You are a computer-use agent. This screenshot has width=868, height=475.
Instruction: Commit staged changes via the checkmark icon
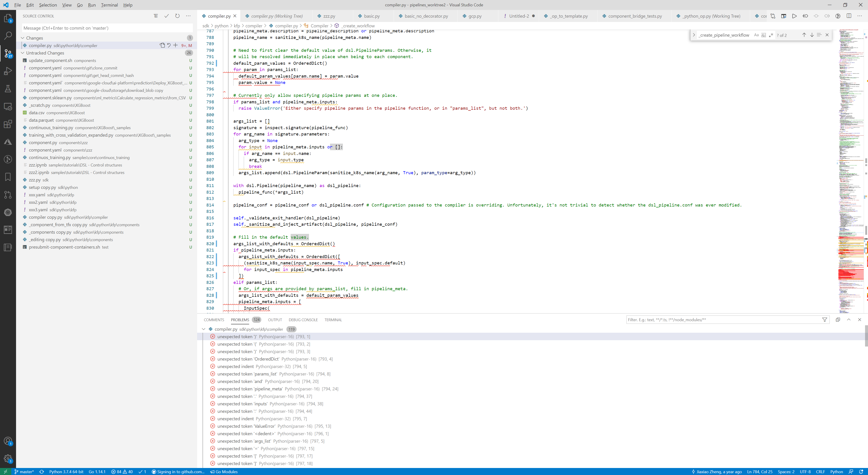(166, 16)
